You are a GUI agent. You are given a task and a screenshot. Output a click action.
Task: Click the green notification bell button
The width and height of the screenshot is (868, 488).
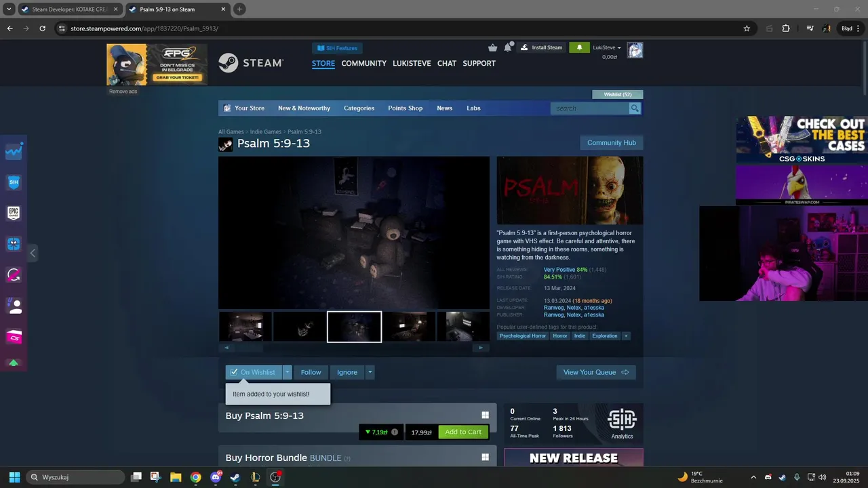[579, 47]
